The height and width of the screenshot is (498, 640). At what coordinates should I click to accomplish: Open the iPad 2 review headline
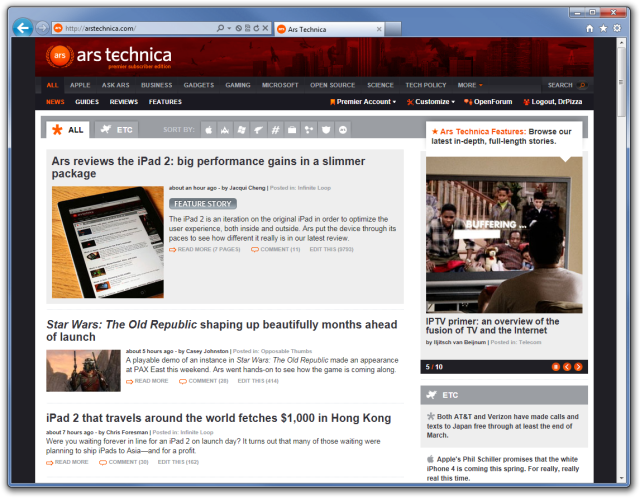pos(208,167)
